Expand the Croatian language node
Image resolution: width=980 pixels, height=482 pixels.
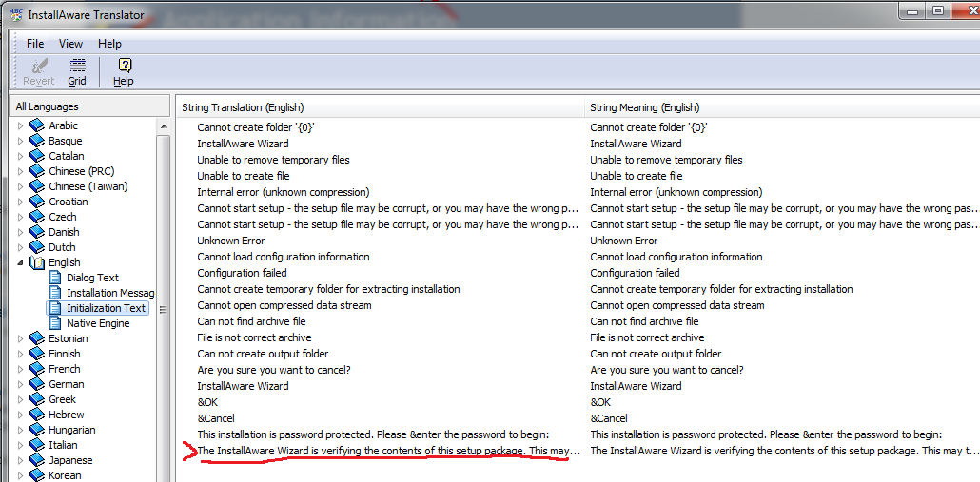[21, 202]
